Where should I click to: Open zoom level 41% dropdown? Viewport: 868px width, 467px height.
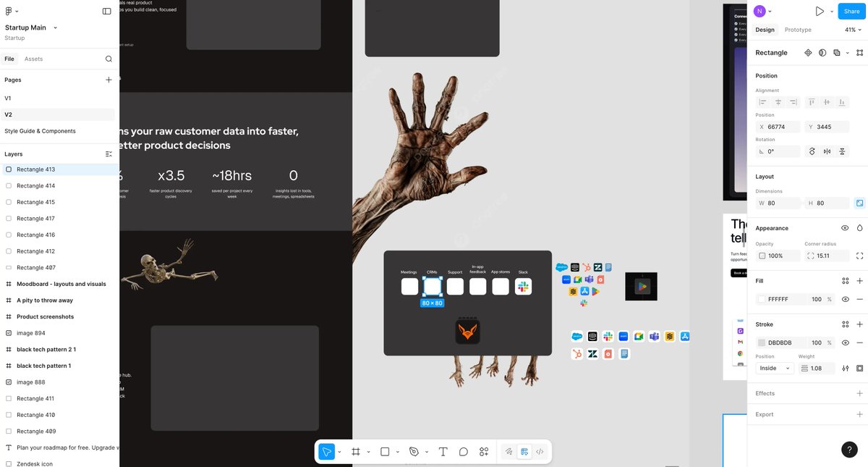point(854,30)
